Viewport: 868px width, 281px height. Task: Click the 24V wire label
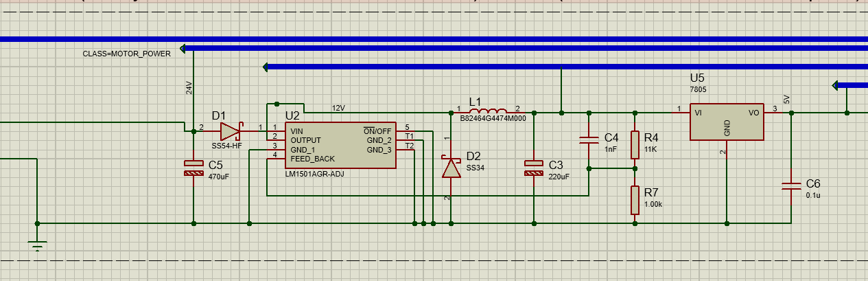pos(189,88)
